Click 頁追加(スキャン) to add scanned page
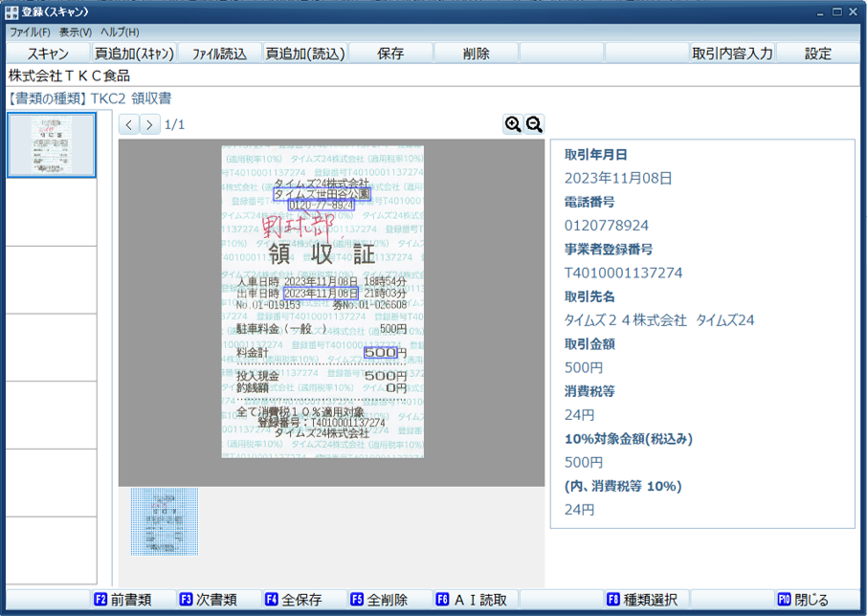 click(134, 54)
